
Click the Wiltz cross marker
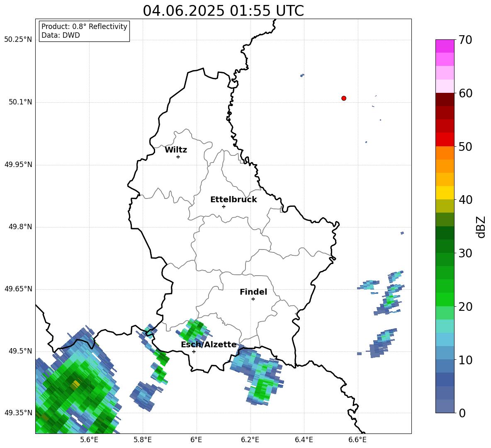pyautogui.click(x=178, y=157)
